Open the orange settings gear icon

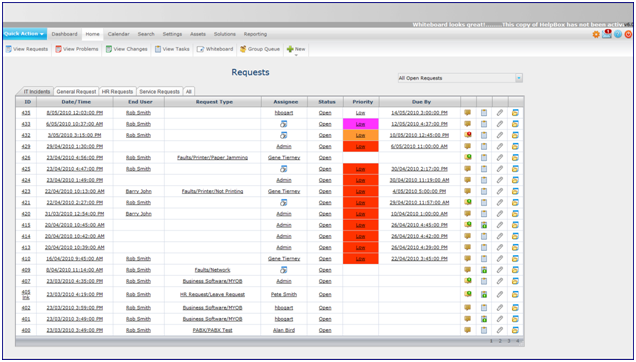pyautogui.click(x=596, y=34)
